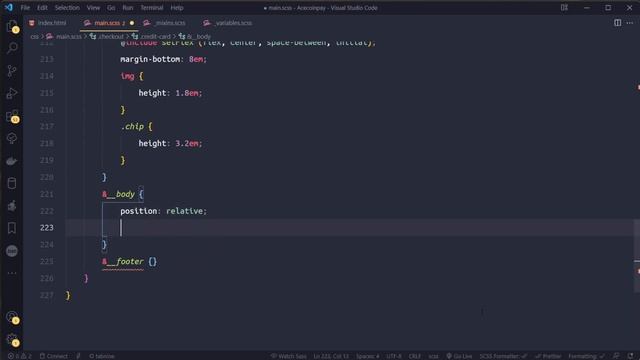Open the File menu

click(x=25, y=8)
